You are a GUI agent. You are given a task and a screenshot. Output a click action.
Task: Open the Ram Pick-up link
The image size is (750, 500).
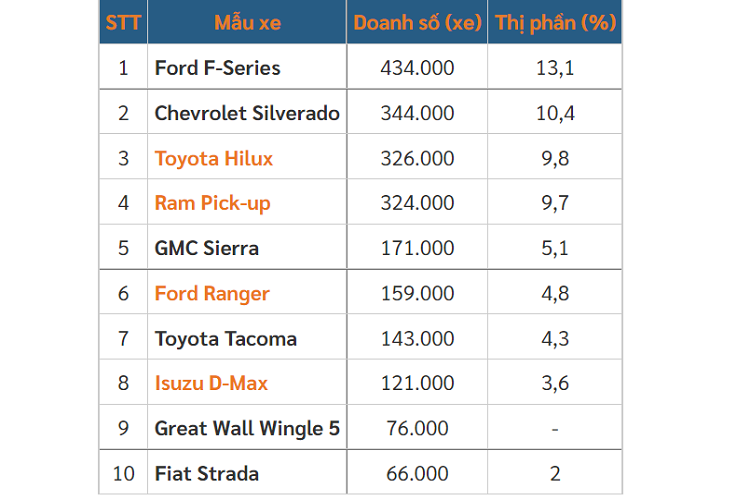pyautogui.click(x=212, y=203)
